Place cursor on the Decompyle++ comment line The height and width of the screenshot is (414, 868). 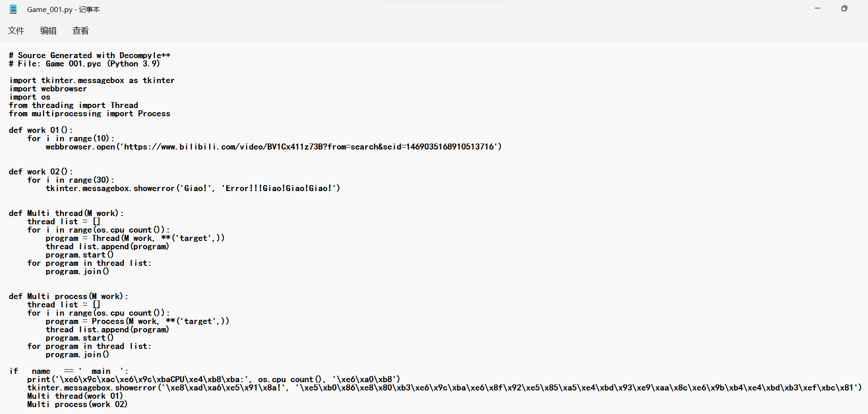point(90,55)
